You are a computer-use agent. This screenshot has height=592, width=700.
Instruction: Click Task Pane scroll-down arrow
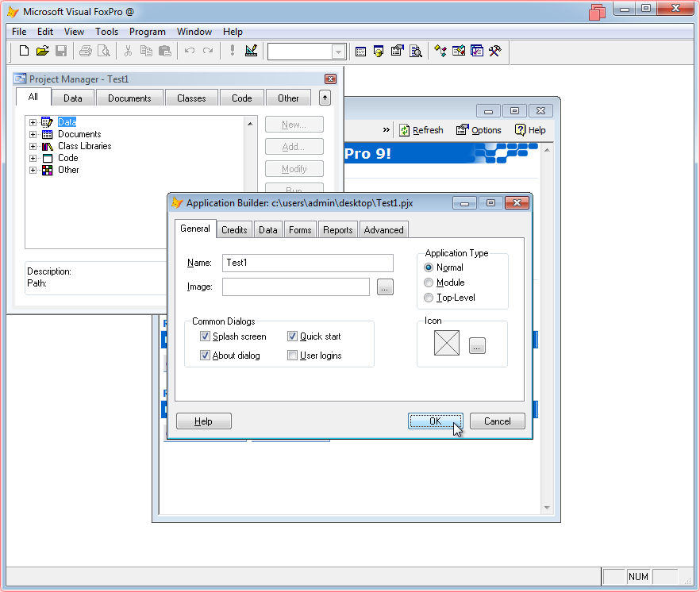547,508
